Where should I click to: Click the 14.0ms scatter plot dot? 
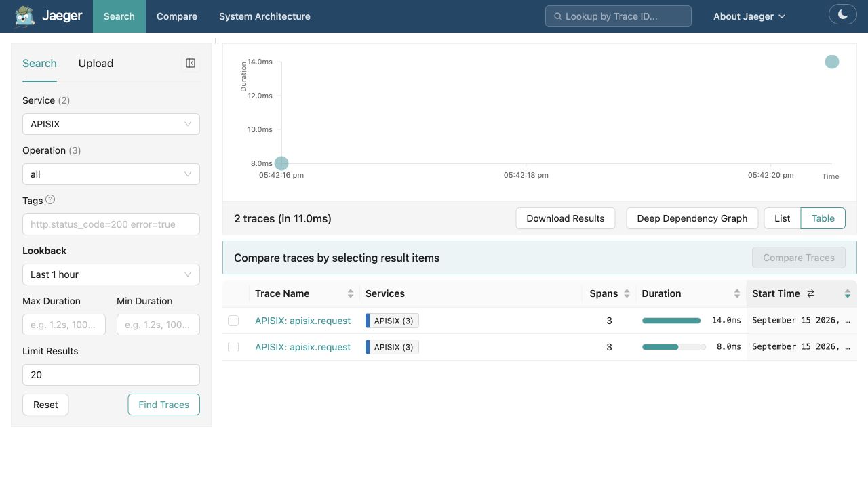[x=832, y=62]
